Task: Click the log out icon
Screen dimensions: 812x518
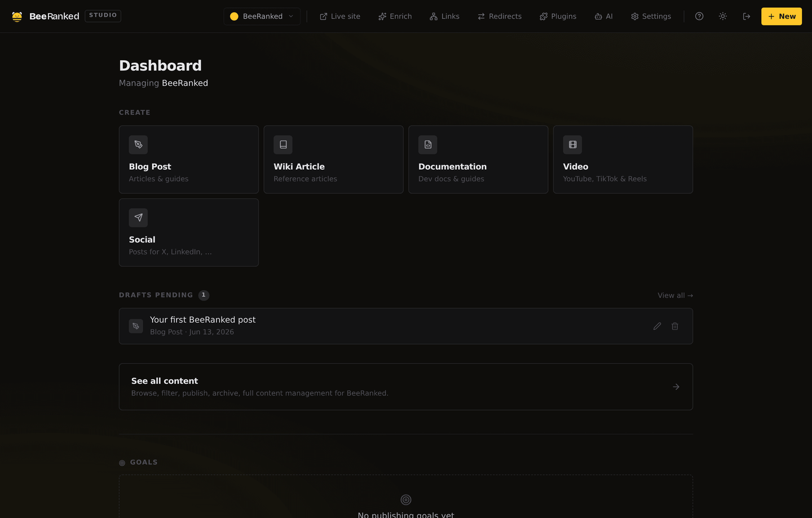Action: click(x=747, y=16)
